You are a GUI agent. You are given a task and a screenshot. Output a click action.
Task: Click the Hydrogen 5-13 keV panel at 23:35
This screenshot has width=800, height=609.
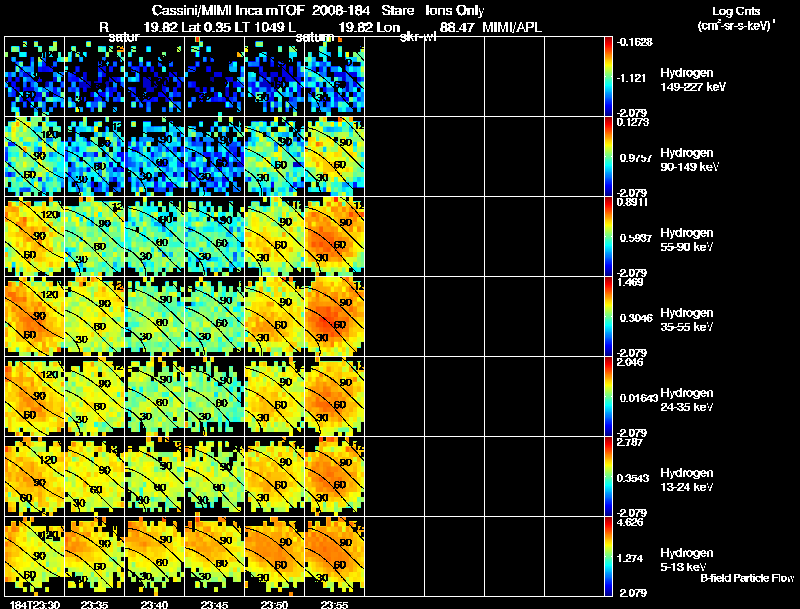(x=94, y=556)
